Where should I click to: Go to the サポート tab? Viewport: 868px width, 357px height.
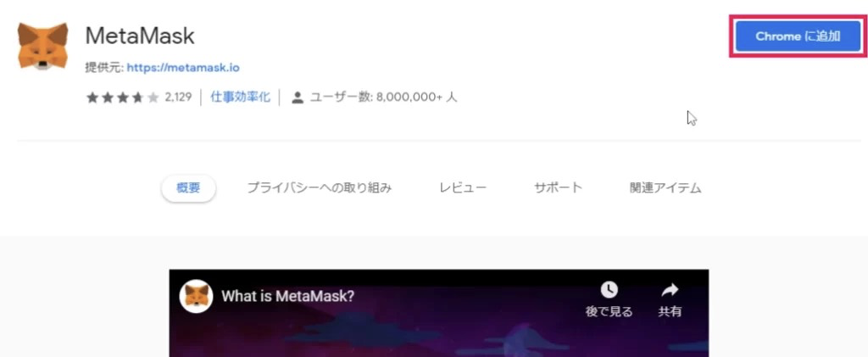pyautogui.click(x=558, y=187)
